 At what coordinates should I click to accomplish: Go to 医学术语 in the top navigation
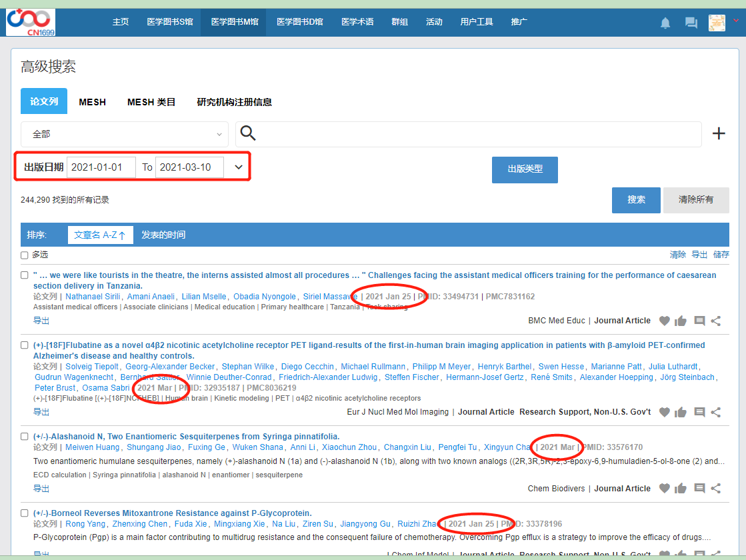click(357, 22)
